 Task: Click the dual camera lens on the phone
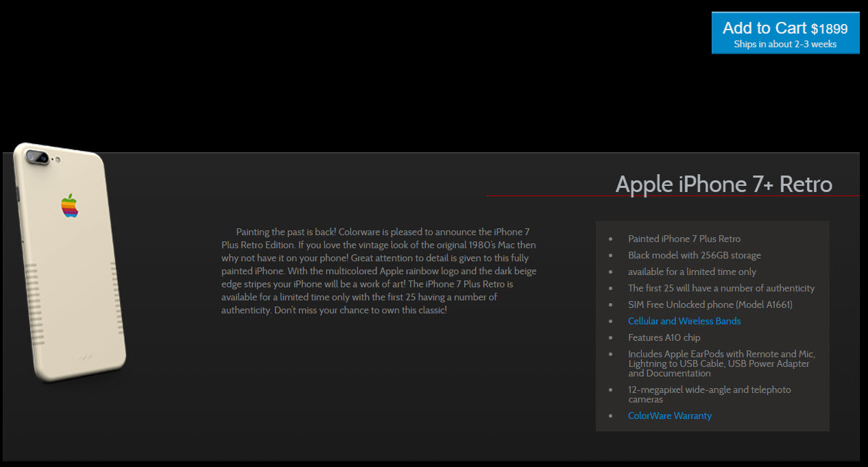tap(38, 158)
